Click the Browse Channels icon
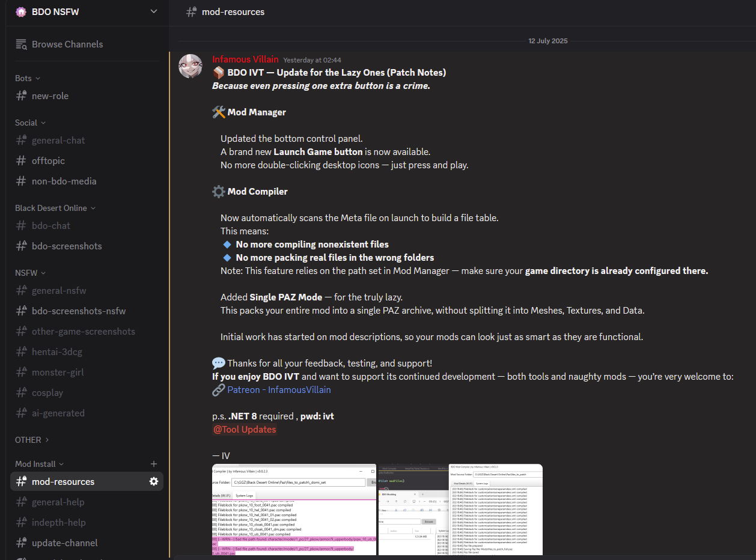Image resolution: width=756 pixels, height=560 pixels. point(22,44)
